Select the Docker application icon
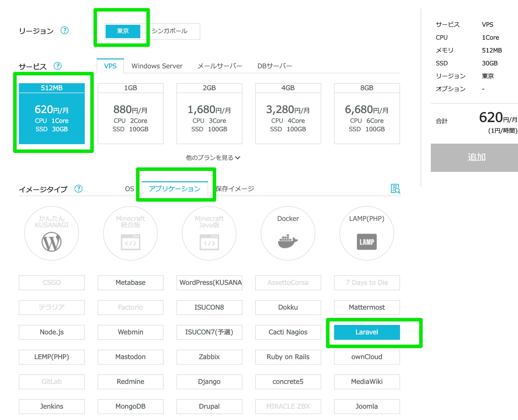 point(288,233)
